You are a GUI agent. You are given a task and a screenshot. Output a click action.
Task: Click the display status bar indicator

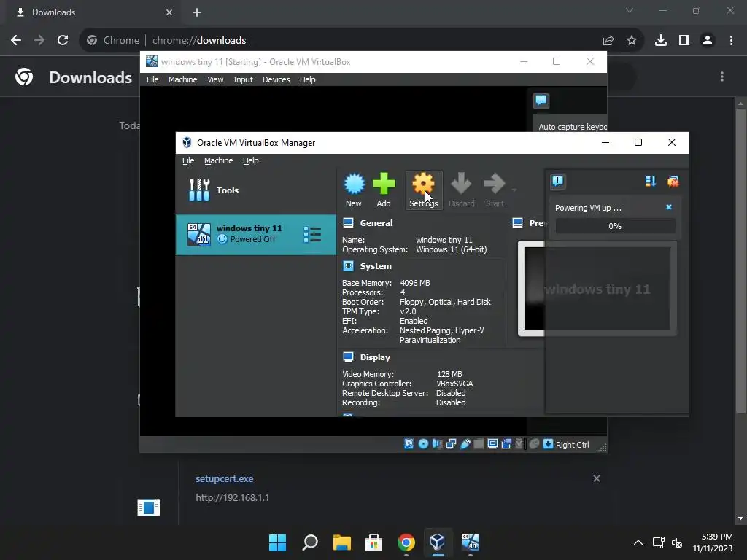pos(492,444)
